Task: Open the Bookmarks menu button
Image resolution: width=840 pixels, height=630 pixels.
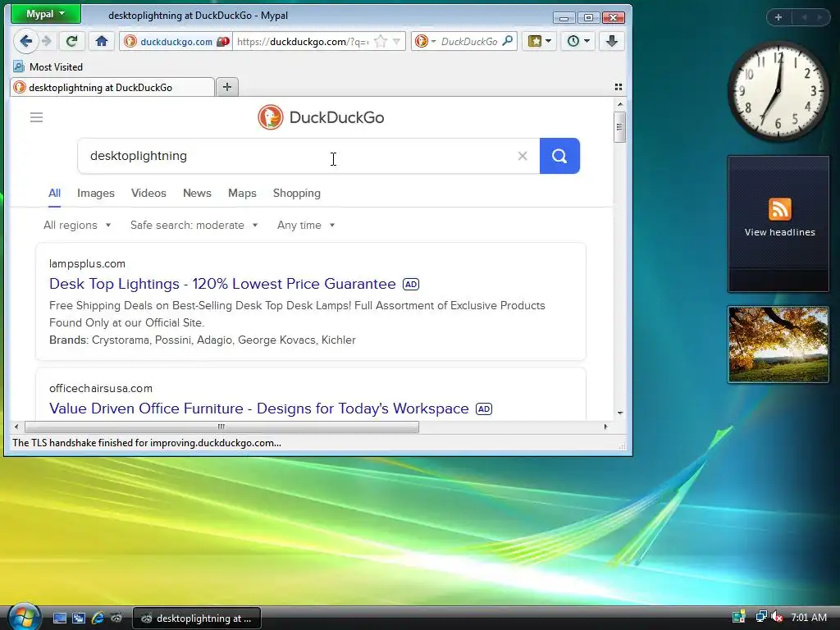Action: [539, 41]
